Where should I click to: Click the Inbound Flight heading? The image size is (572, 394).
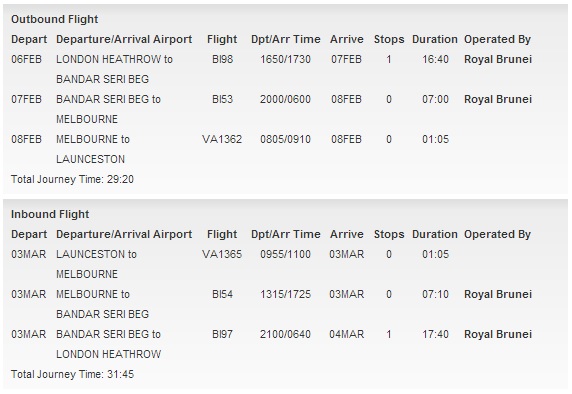click(50, 214)
